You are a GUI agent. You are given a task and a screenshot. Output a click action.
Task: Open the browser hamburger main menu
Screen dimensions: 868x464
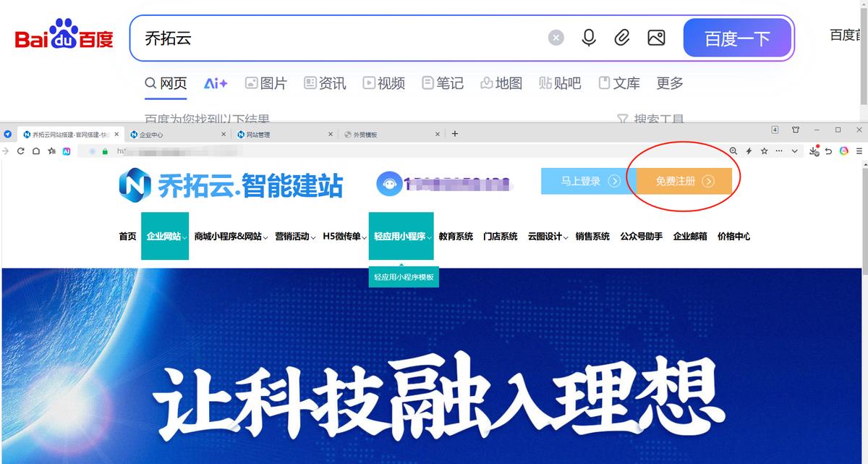859,151
